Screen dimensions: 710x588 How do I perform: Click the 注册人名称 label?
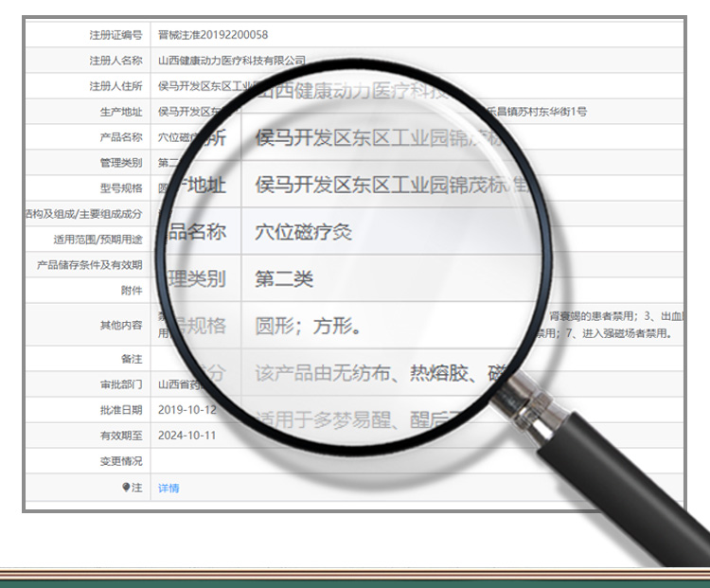(x=115, y=61)
